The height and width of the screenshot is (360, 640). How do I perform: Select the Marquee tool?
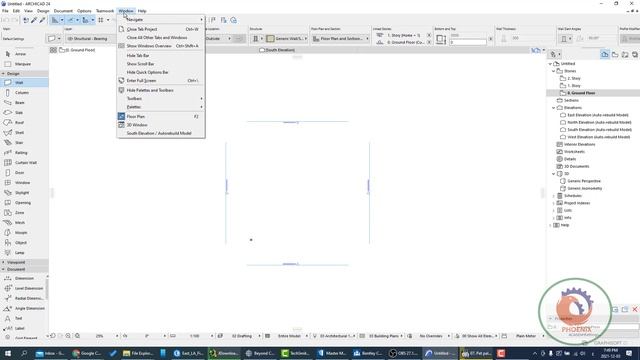(x=22, y=64)
